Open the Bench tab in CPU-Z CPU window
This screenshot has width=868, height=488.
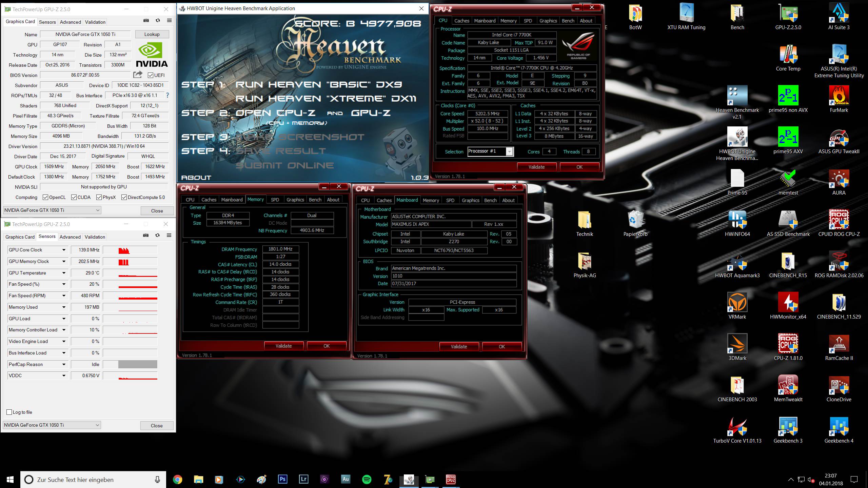pyautogui.click(x=568, y=21)
